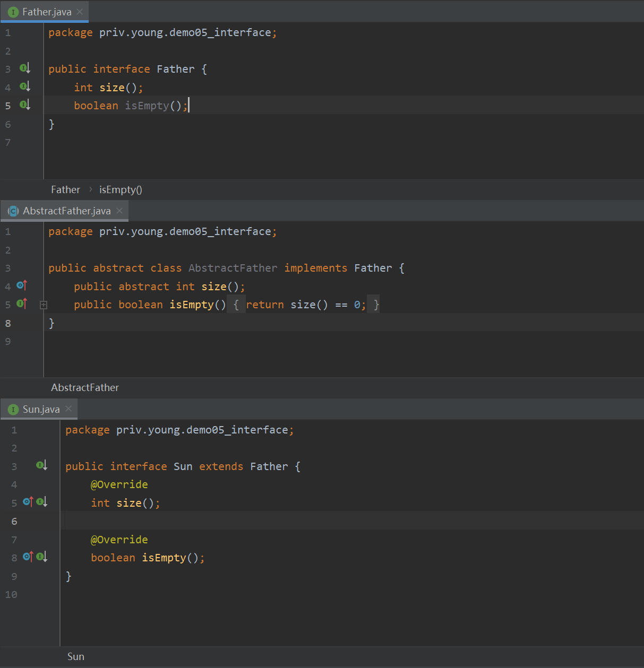The height and width of the screenshot is (668, 644).
Task: Click the isEmpty() breadcrumb
Action: coord(121,189)
